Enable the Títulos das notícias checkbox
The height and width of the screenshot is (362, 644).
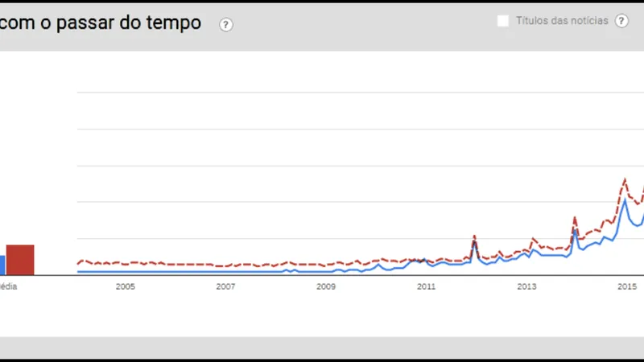503,21
